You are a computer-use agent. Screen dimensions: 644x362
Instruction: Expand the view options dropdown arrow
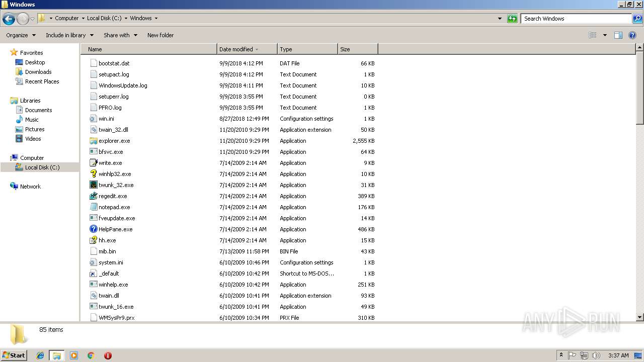tap(605, 35)
